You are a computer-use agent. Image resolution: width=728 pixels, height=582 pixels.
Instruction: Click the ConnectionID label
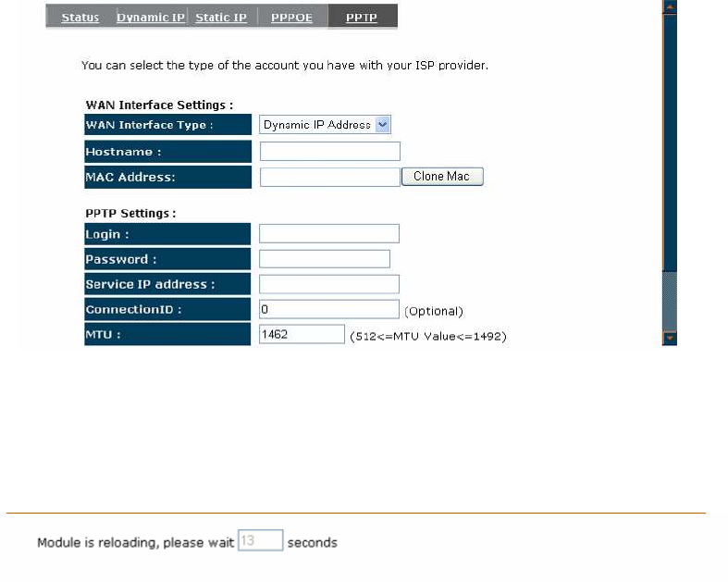167,309
